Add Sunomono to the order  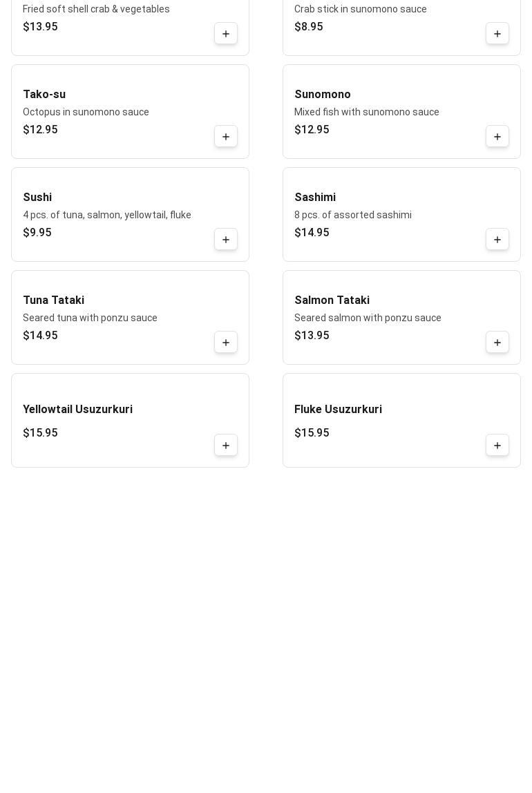pyautogui.click(x=497, y=137)
